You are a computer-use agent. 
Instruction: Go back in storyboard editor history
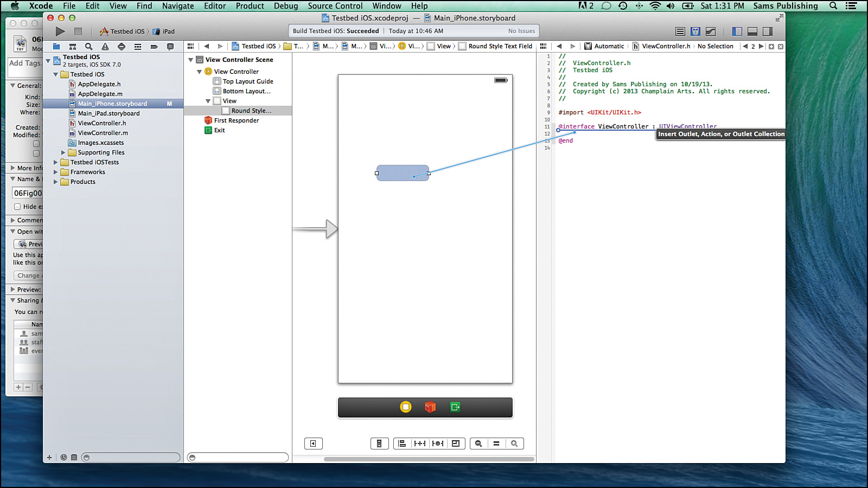point(207,47)
